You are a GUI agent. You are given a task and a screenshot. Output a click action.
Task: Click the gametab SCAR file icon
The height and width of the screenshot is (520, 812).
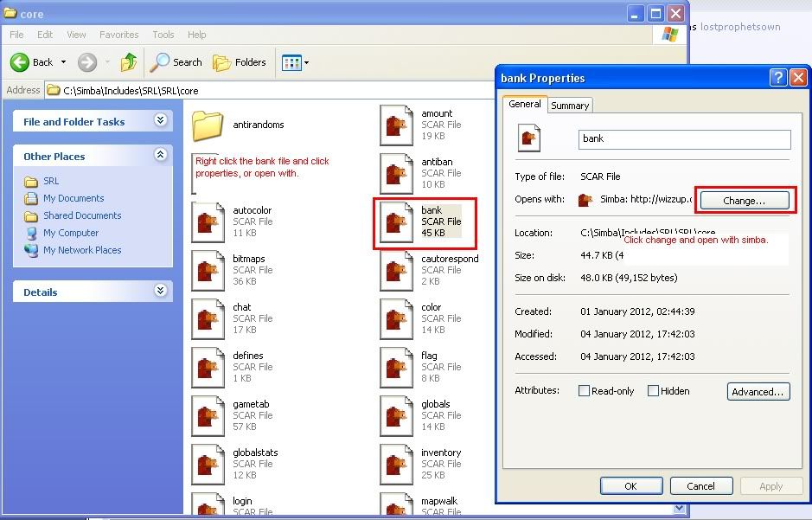point(208,416)
